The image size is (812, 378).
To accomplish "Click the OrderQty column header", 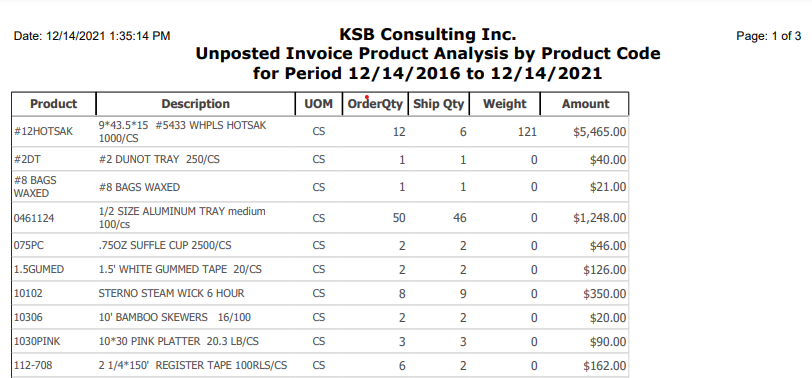I will 375,104.
